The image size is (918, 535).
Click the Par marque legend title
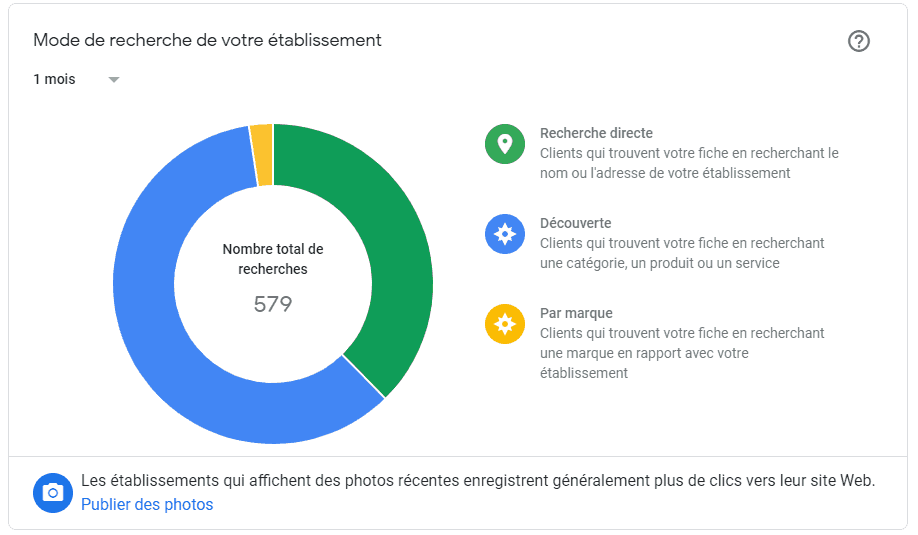click(576, 314)
